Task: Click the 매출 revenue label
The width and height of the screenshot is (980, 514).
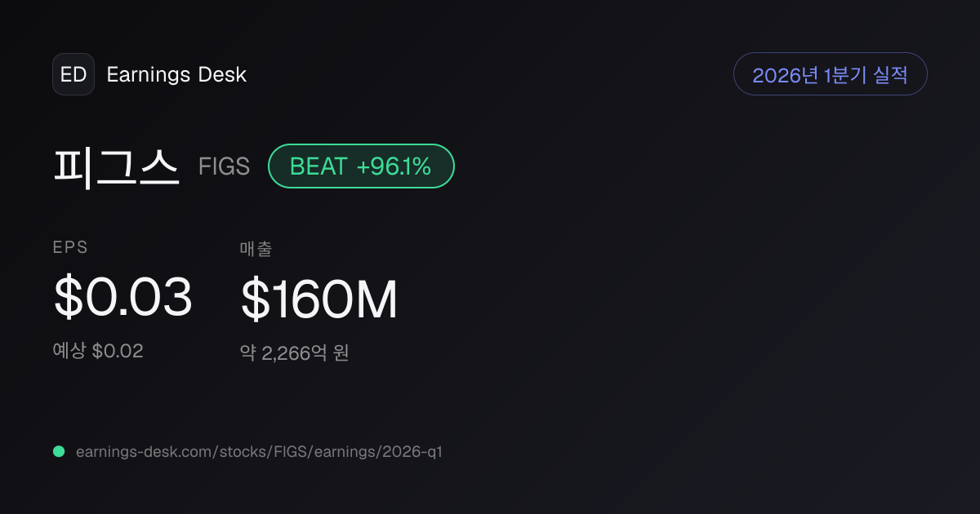Action: 256,248
